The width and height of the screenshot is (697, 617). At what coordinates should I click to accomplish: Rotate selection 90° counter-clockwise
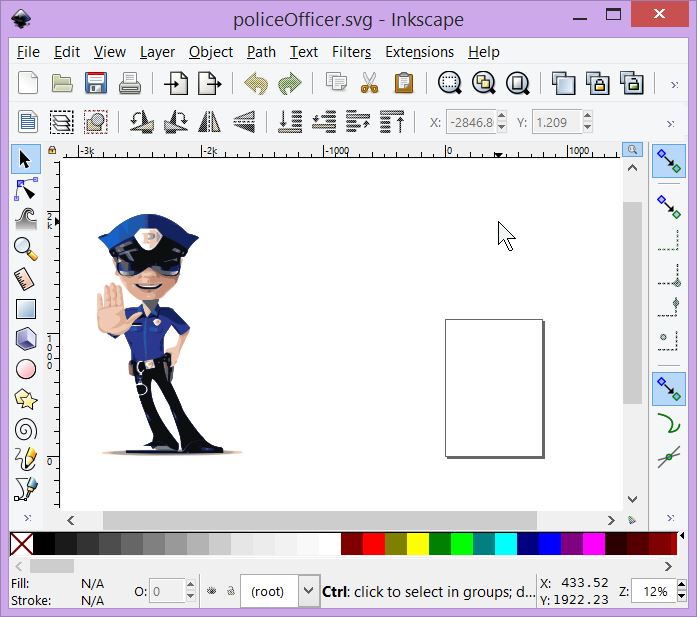pos(141,121)
